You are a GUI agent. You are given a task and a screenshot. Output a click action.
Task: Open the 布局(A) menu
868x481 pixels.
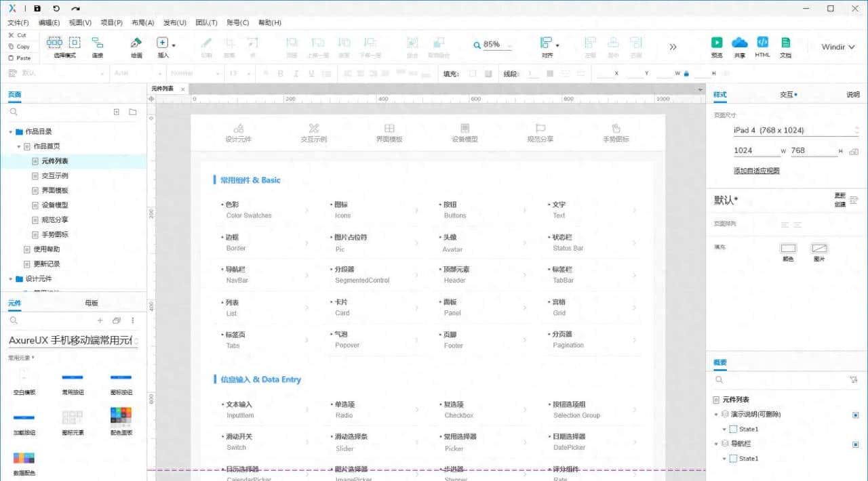142,22
